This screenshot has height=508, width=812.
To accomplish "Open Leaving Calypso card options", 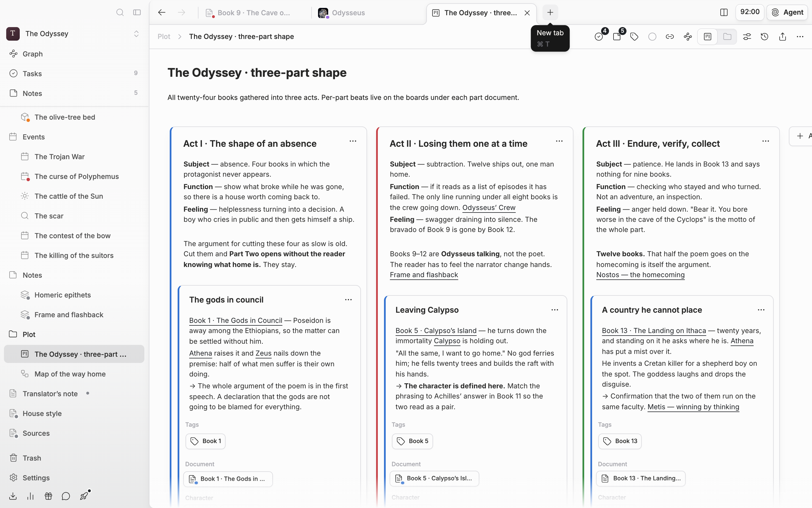I will (x=555, y=310).
